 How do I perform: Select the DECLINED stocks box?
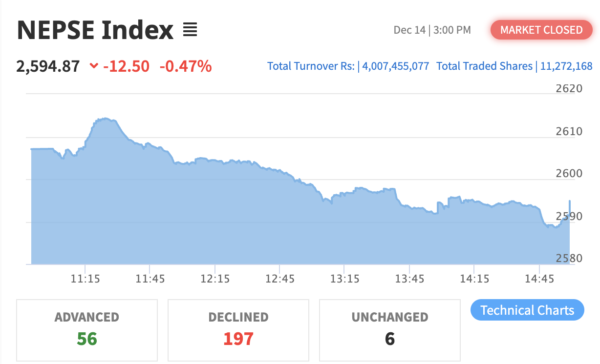238,330
